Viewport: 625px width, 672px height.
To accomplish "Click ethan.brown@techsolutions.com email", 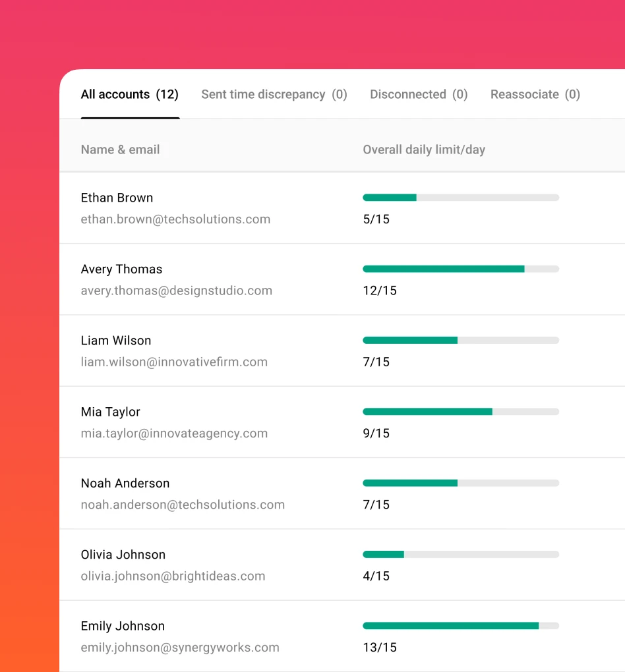I will (175, 219).
